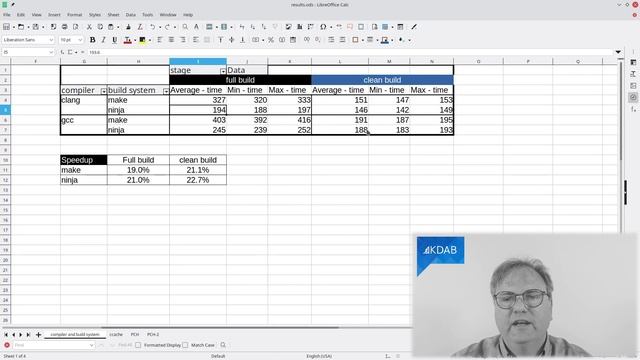Open the Tools menu
The width and height of the screenshot is (640, 360).
tap(147, 15)
